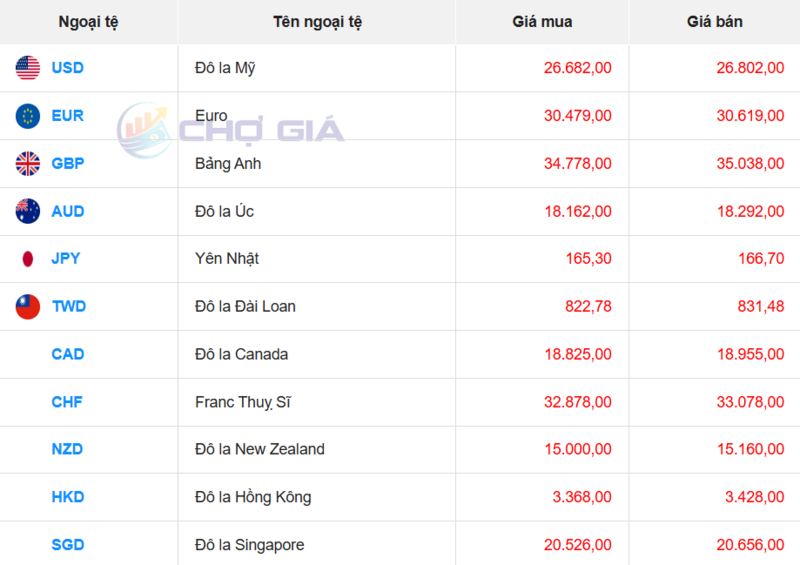Click the United Kingdom flag icon
This screenshot has width=800, height=565.
pyautogui.click(x=28, y=164)
